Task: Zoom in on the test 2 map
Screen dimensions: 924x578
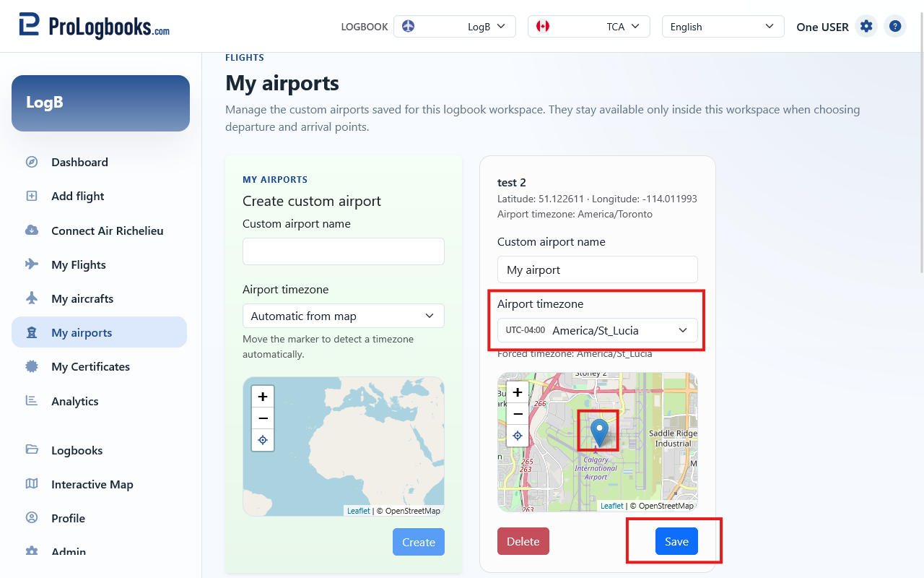Action: coord(518,392)
